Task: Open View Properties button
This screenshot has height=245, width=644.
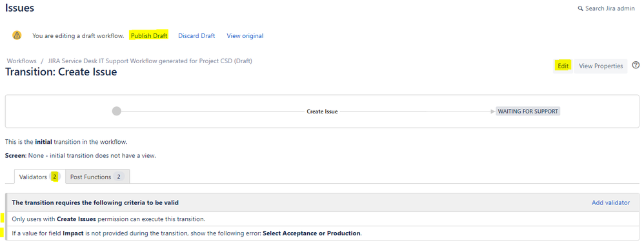Action: (x=601, y=66)
